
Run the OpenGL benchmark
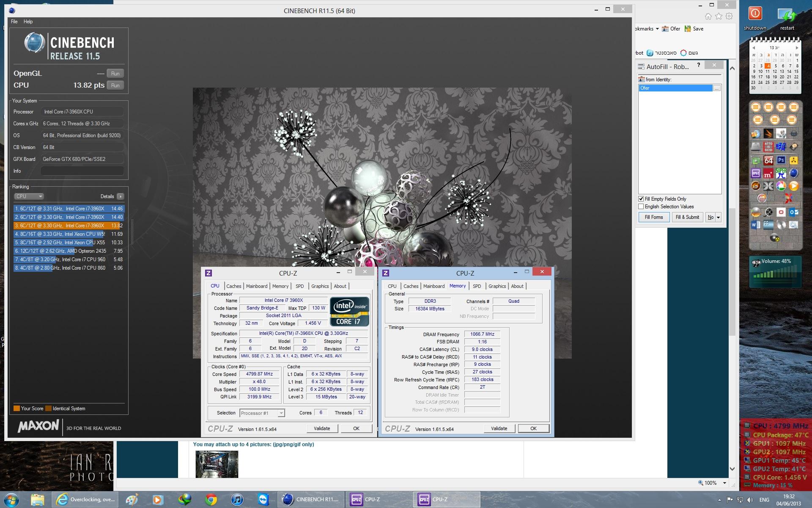115,74
